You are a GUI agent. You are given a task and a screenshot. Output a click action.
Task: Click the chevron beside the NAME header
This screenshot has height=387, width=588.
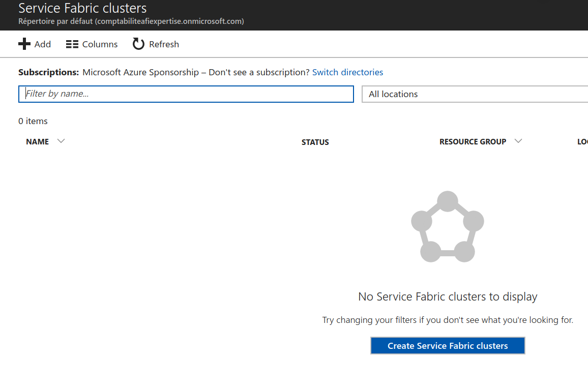61,141
